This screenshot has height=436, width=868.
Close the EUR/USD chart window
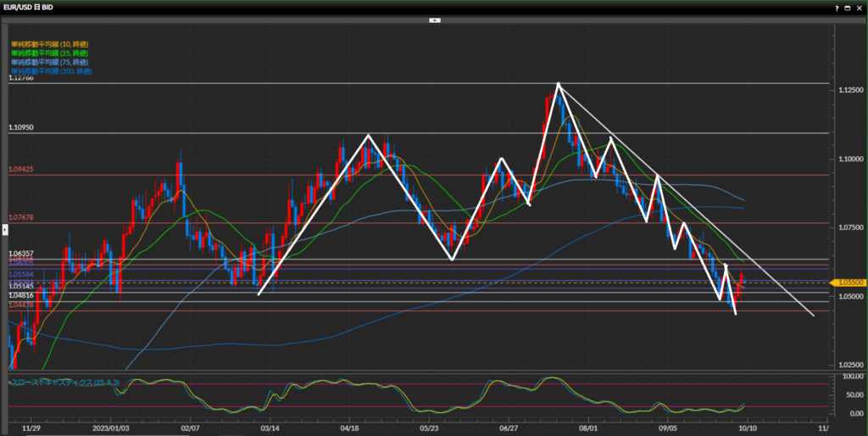point(860,7)
